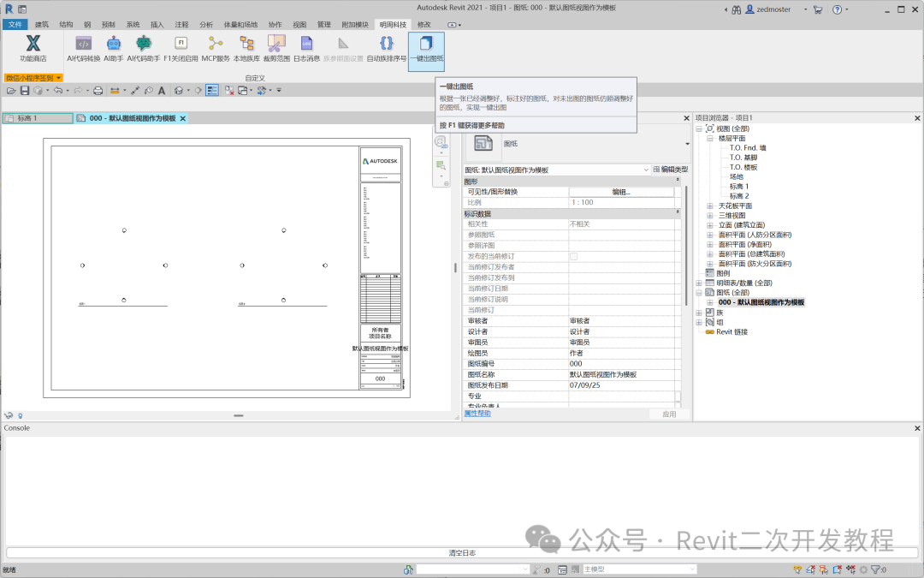924x578 pixels.
Task: Open the 功能商店 feature store
Action: 33,48
